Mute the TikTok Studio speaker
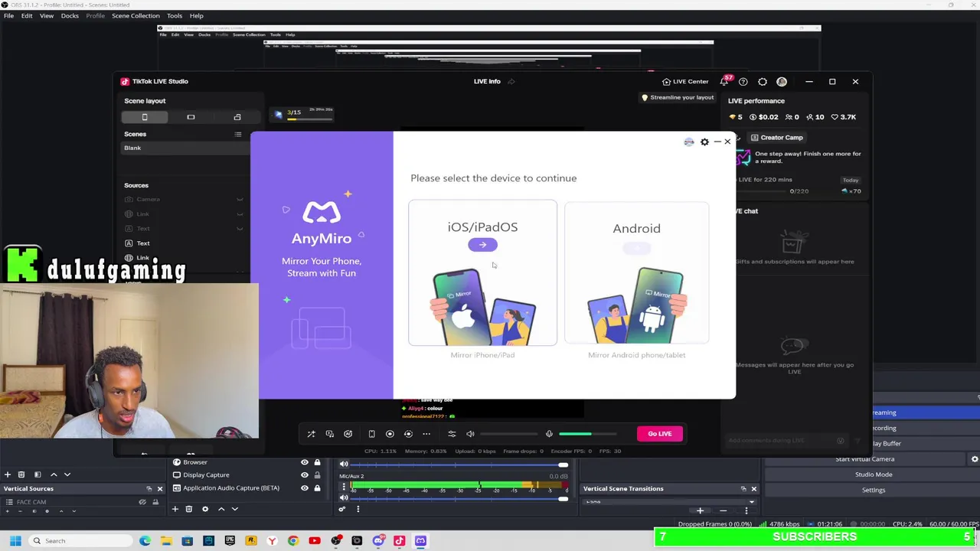 [x=470, y=434]
